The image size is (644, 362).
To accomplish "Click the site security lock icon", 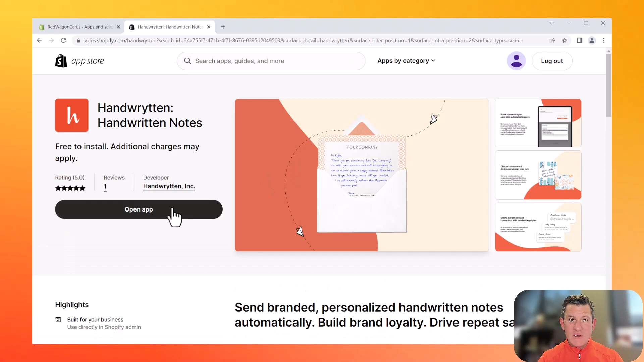I will [x=78, y=40].
